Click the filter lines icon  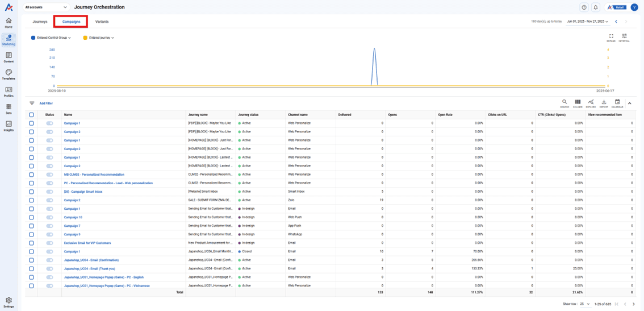click(x=32, y=103)
